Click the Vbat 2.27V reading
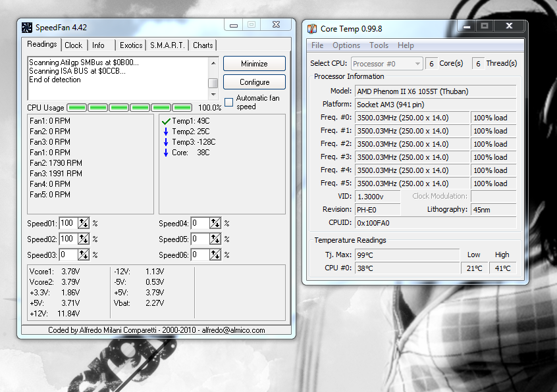This screenshot has height=392, width=557. point(139,303)
